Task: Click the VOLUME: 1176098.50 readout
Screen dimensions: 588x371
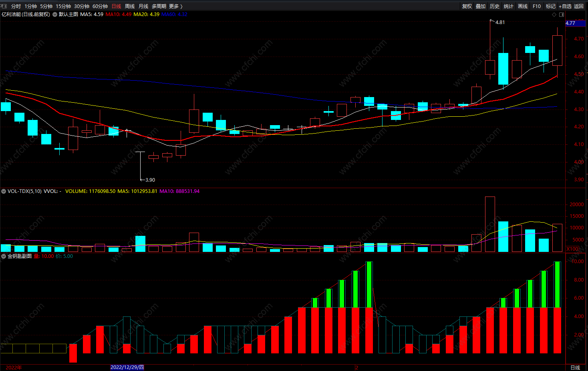Action: [x=90, y=191]
